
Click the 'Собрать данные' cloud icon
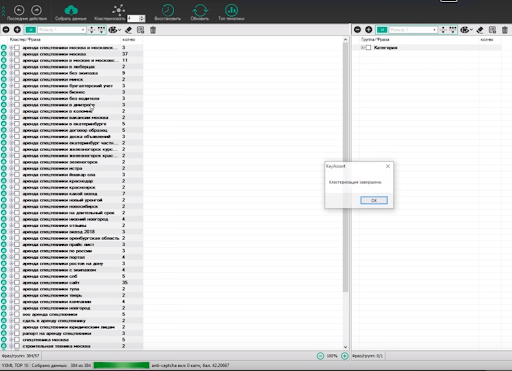click(x=71, y=10)
